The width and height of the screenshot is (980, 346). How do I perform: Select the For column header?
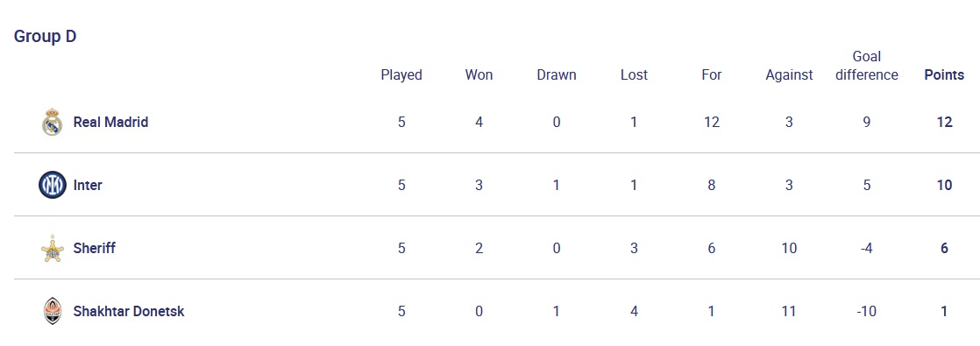pos(711,75)
